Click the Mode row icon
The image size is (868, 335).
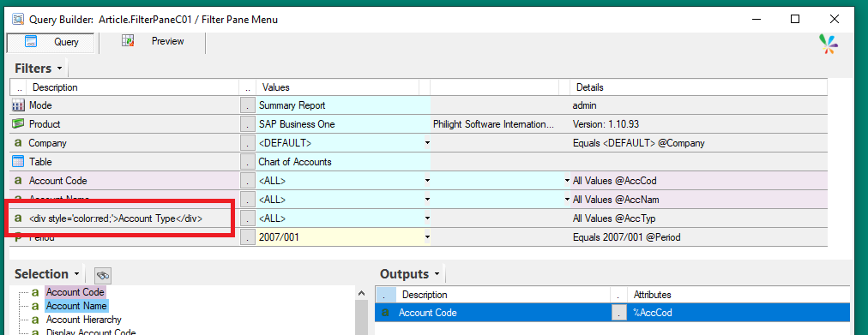click(18, 105)
